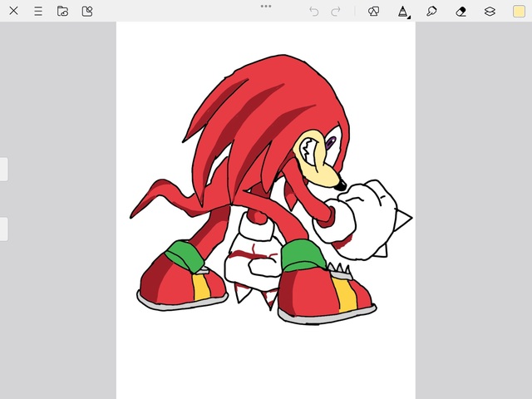Select the shapes tool
Image resolution: width=532 pixels, height=399 pixels.
pyautogui.click(x=373, y=12)
